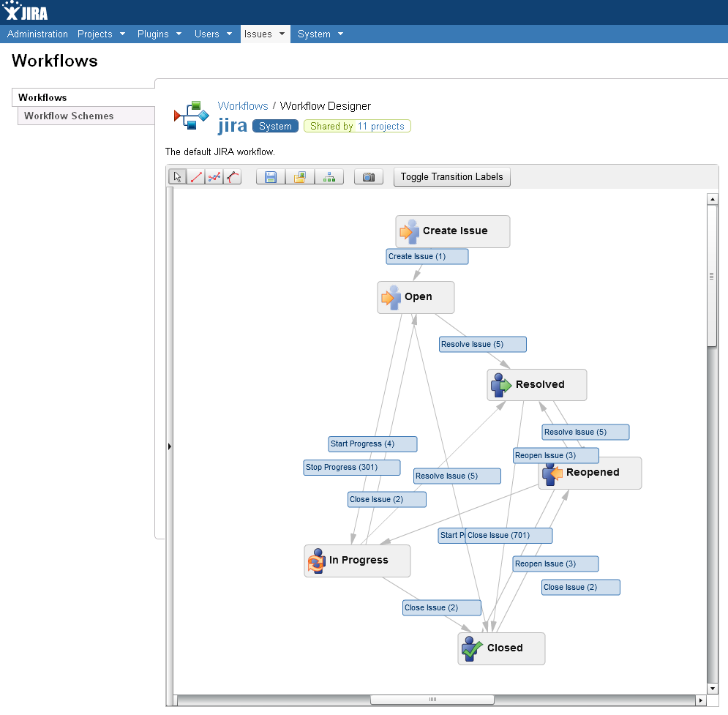The height and width of the screenshot is (715, 728).
Task: Open the Issues dropdown menu
Action: point(265,34)
